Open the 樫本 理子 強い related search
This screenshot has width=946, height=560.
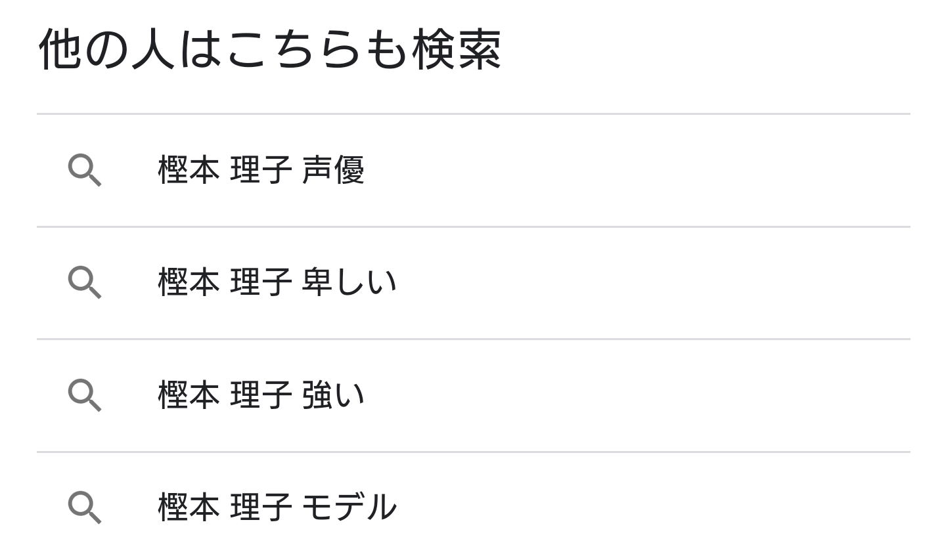[473, 396]
